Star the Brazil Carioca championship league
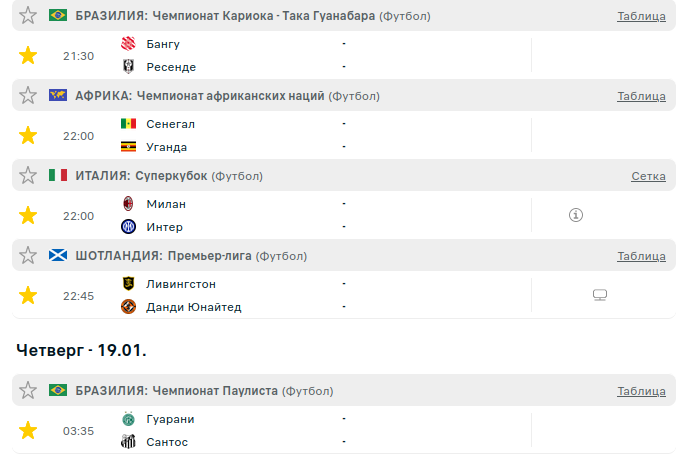 [x=28, y=16]
